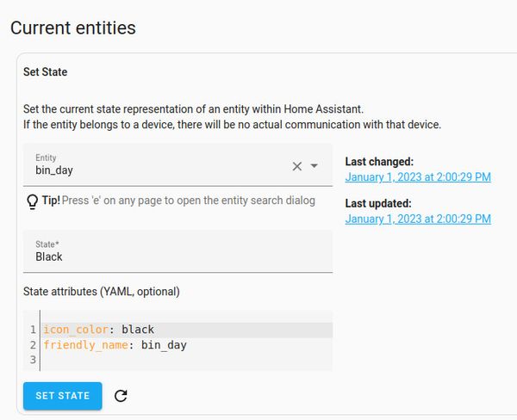
Task: Select line number 1 in the editor gutter
Action: coord(32,330)
